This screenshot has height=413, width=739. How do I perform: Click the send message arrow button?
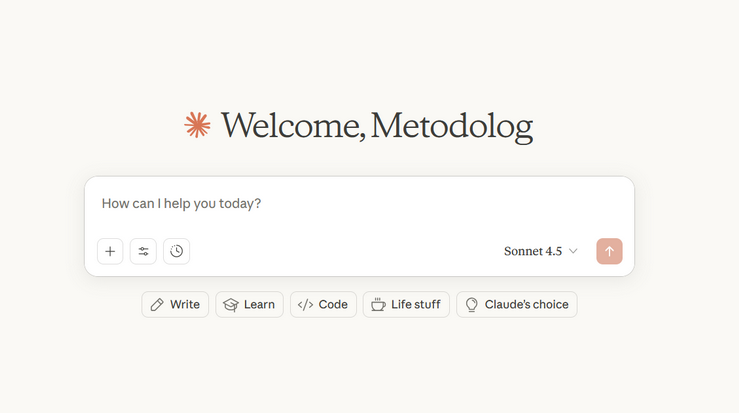[x=609, y=251]
